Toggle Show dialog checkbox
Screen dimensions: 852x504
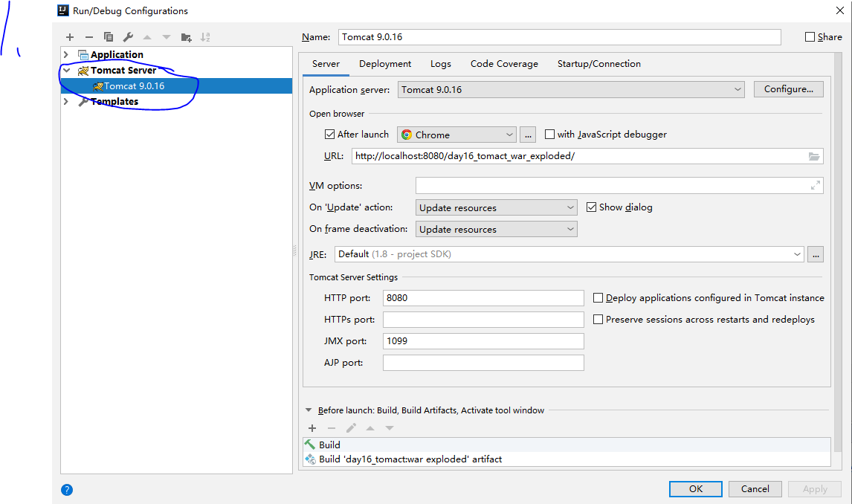tap(592, 207)
